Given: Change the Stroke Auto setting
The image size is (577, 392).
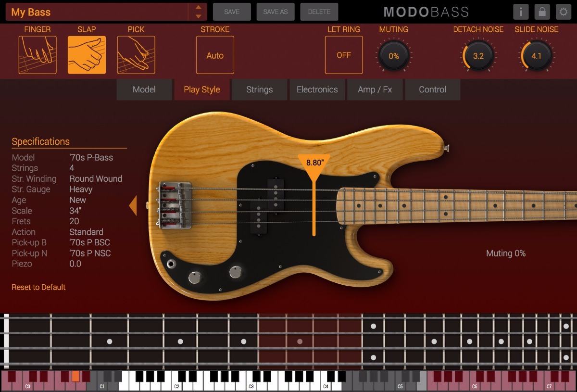Looking at the screenshot, I should [215, 55].
